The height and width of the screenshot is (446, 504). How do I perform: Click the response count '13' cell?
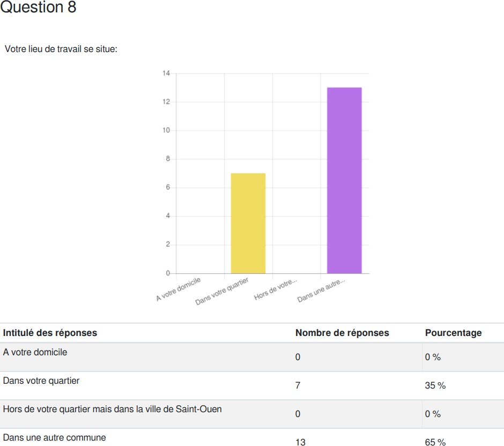pyautogui.click(x=301, y=442)
